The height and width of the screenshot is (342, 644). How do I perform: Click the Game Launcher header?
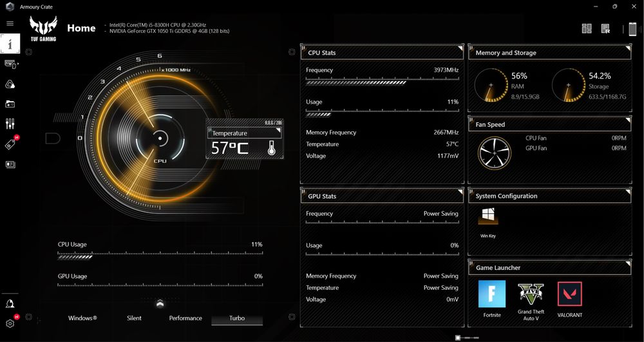pos(549,268)
